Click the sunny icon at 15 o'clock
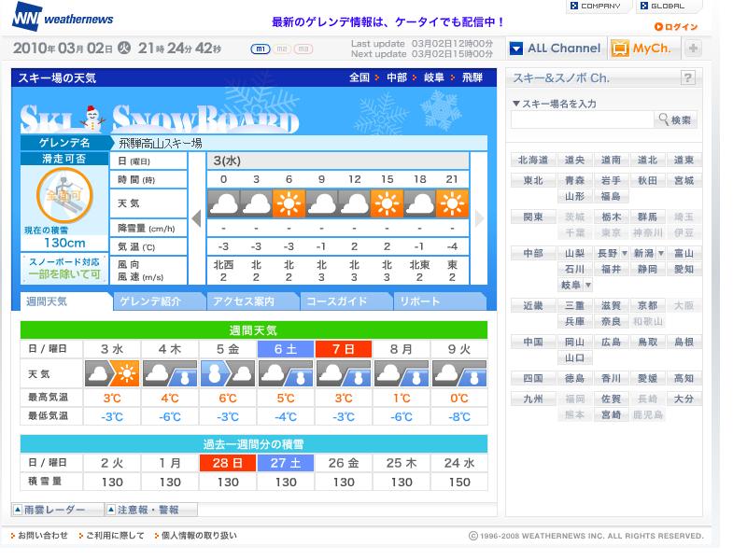747x560 pixels. (x=387, y=203)
